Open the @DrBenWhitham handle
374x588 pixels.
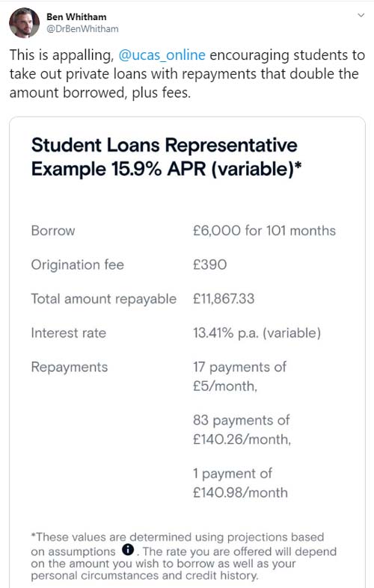click(82, 29)
